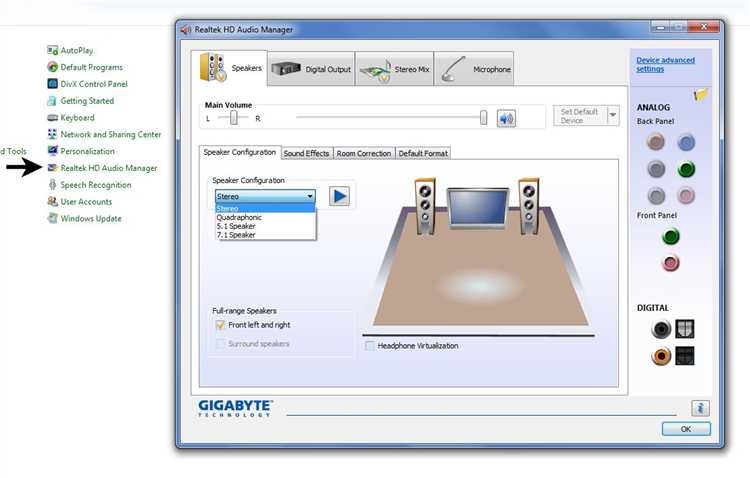Click Set Default Device button

pos(580,116)
